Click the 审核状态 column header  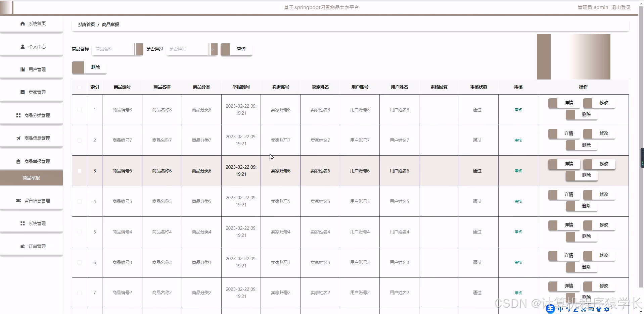[x=478, y=87]
